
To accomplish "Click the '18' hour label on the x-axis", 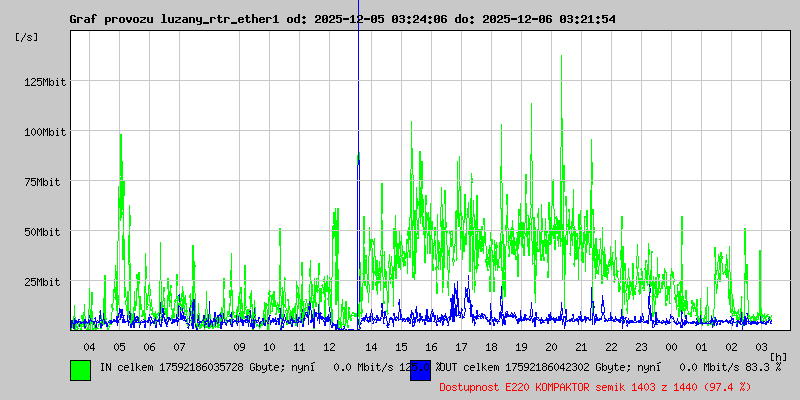I will point(491,347).
